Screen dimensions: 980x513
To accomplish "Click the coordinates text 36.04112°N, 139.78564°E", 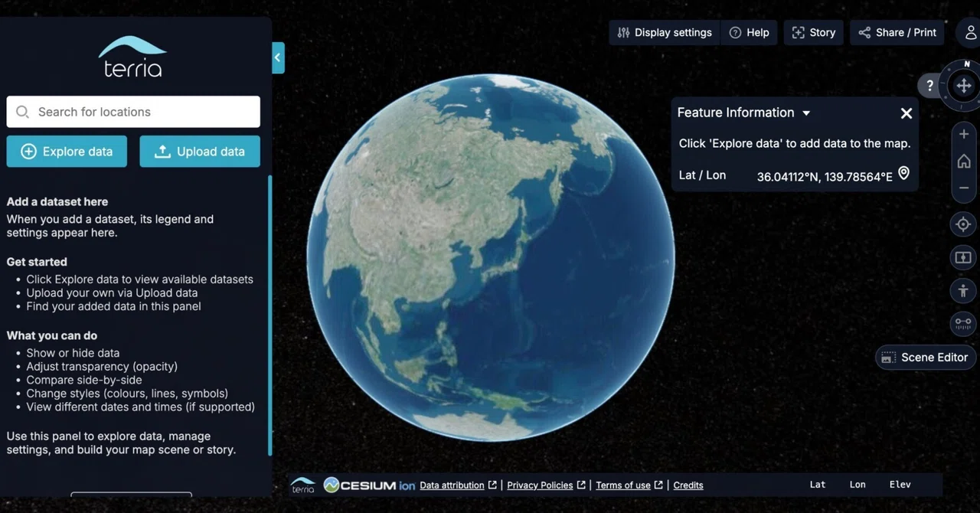I will tap(825, 177).
